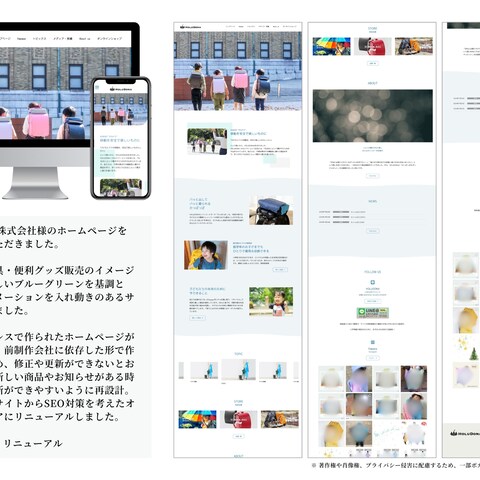
Task: Open the girl with backpack photo by greenery
Action: [x=271, y=301]
